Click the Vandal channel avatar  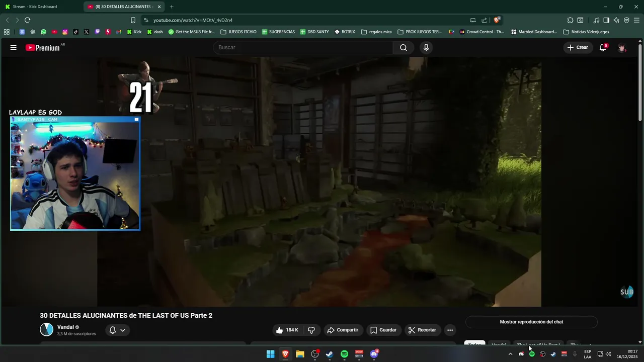46,329
